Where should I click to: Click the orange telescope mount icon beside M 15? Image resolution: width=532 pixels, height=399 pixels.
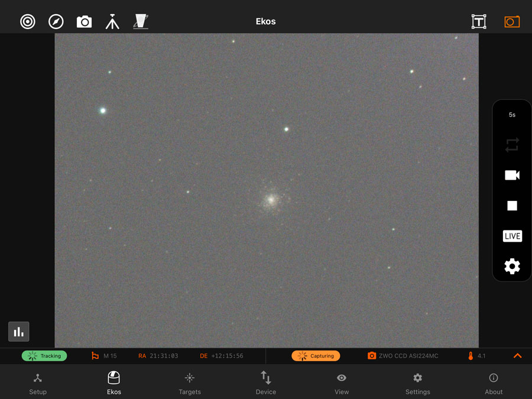(95, 356)
